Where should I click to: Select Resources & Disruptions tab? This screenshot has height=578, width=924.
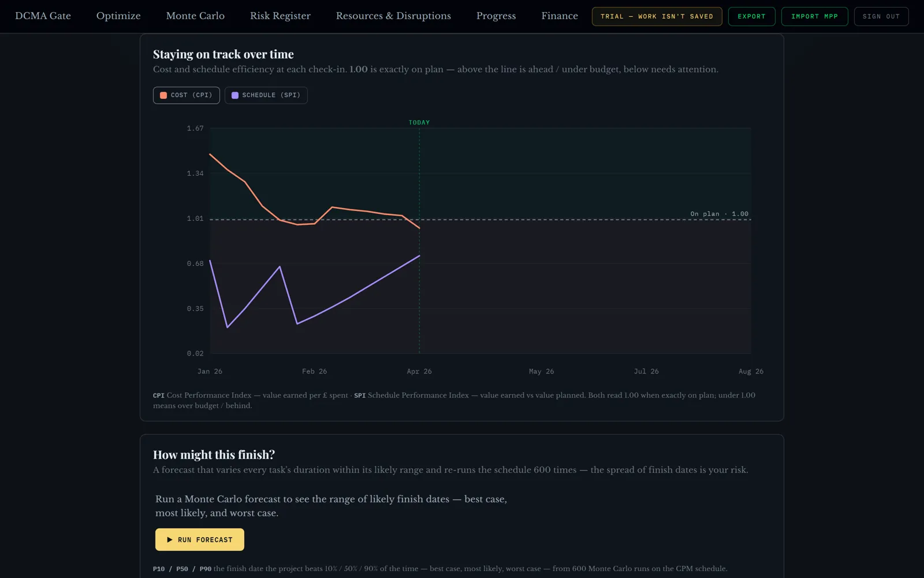[393, 16]
